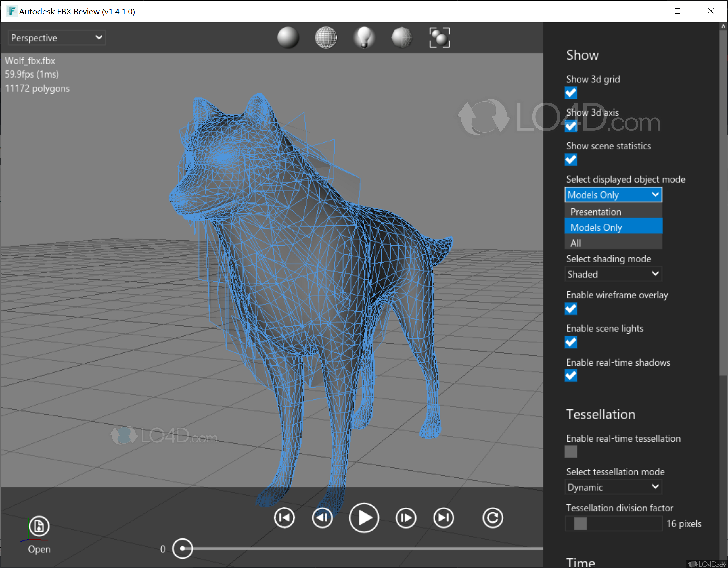Uncheck Show 3d grid

coord(571,93)
